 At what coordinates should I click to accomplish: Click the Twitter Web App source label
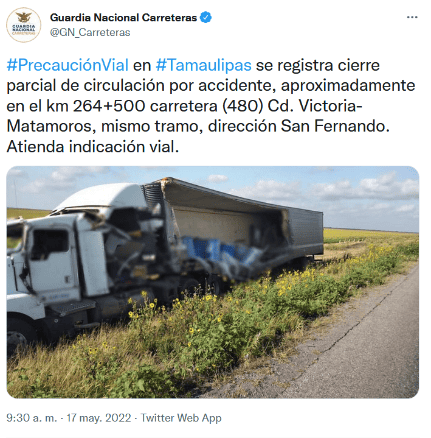click(x=181, y=418)
